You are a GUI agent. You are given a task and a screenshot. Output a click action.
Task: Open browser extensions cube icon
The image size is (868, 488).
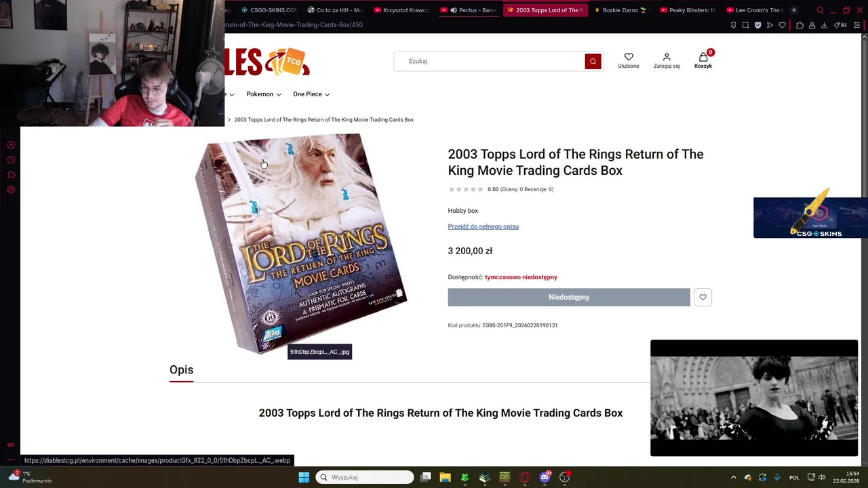point(800,25)
